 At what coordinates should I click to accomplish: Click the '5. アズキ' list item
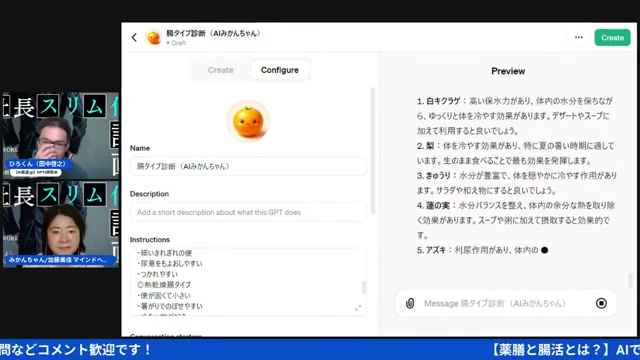coord(482,250)
